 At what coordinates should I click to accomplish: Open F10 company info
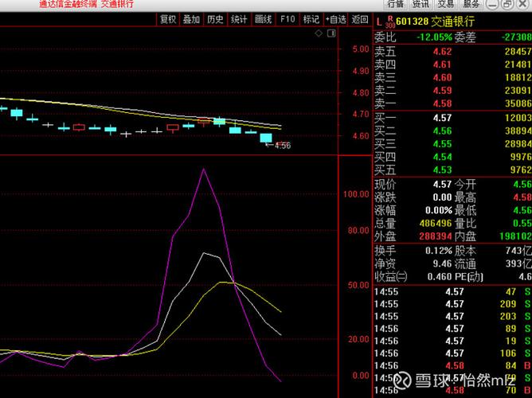coord(288,19)
